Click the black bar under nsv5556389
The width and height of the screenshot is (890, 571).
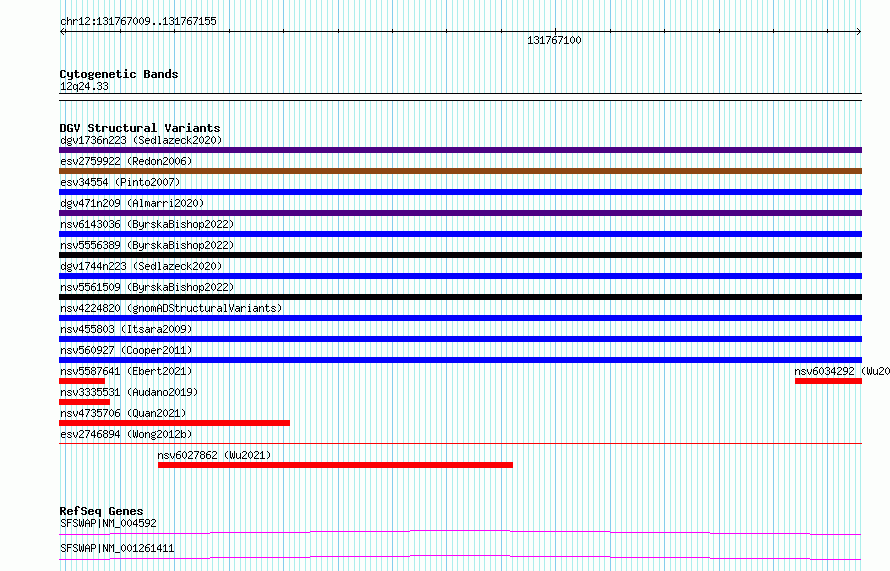460,255
